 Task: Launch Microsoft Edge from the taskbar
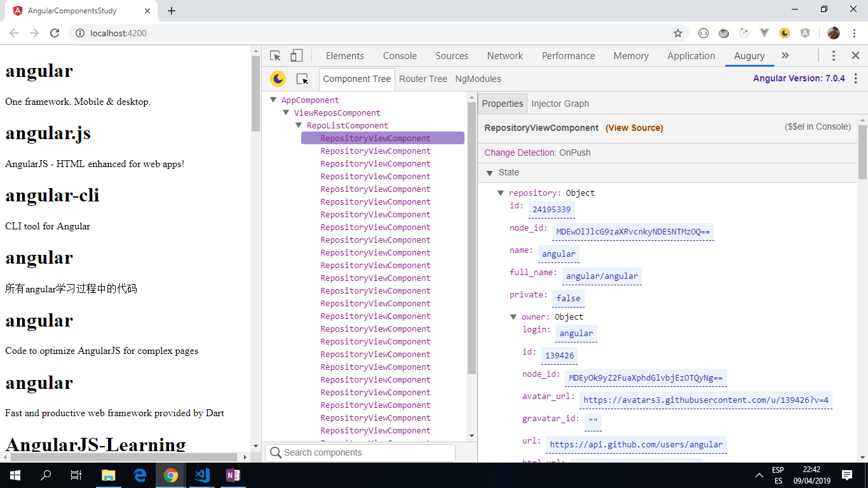coord(140,475)
